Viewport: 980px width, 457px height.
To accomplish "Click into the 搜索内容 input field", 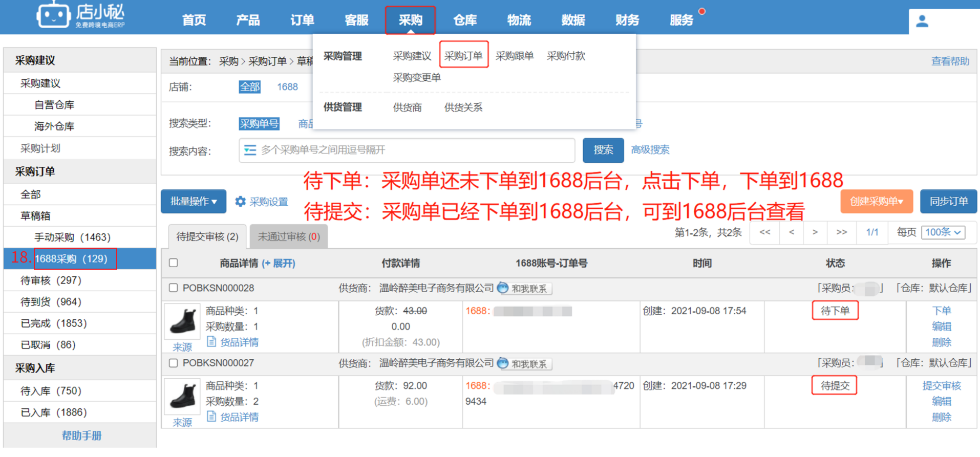I will 410,150.
